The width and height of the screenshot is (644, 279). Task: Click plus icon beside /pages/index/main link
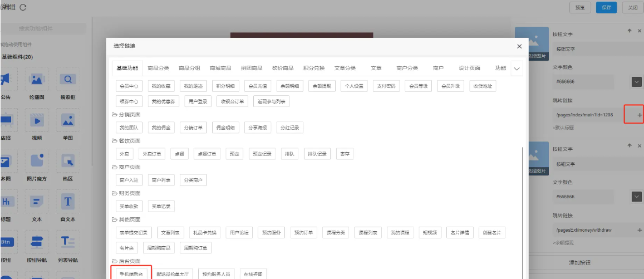click(x=640, y=115)
